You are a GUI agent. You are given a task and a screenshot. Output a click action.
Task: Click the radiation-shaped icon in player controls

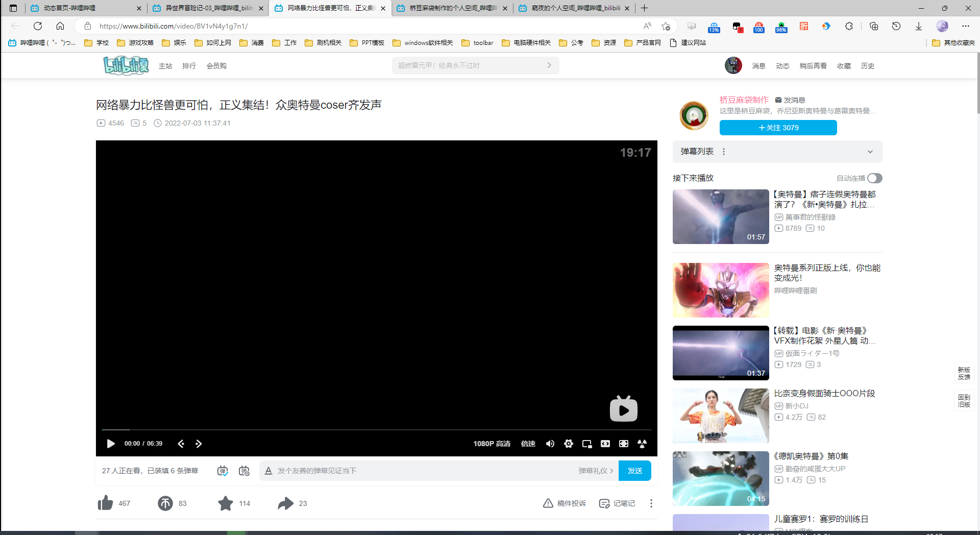(642, 444)
